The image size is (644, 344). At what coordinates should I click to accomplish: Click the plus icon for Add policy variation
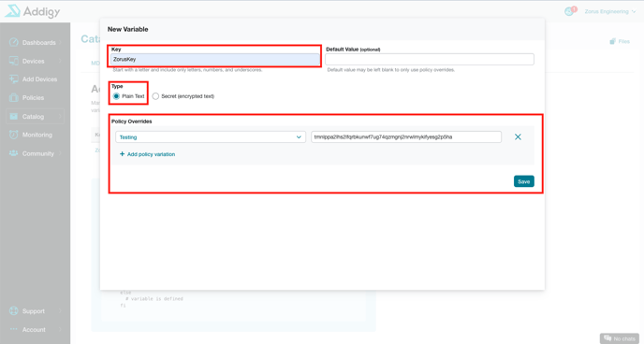122,154
